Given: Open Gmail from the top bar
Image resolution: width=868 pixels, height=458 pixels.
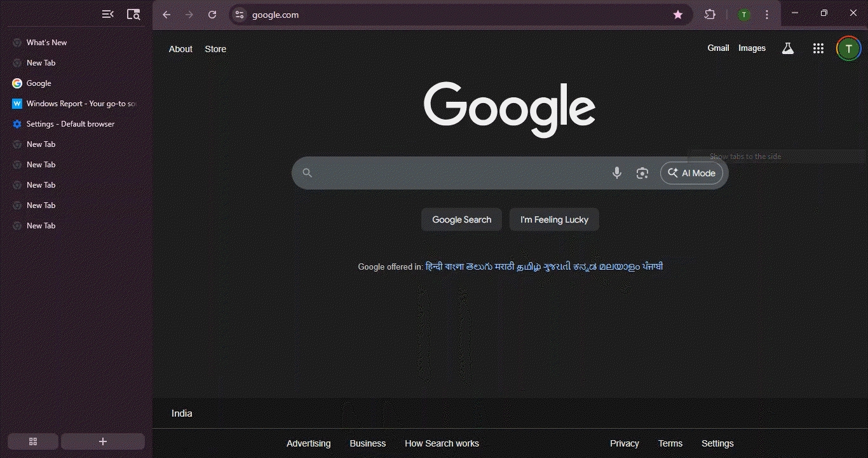Looking at the screenshot, I should point(718,48).
